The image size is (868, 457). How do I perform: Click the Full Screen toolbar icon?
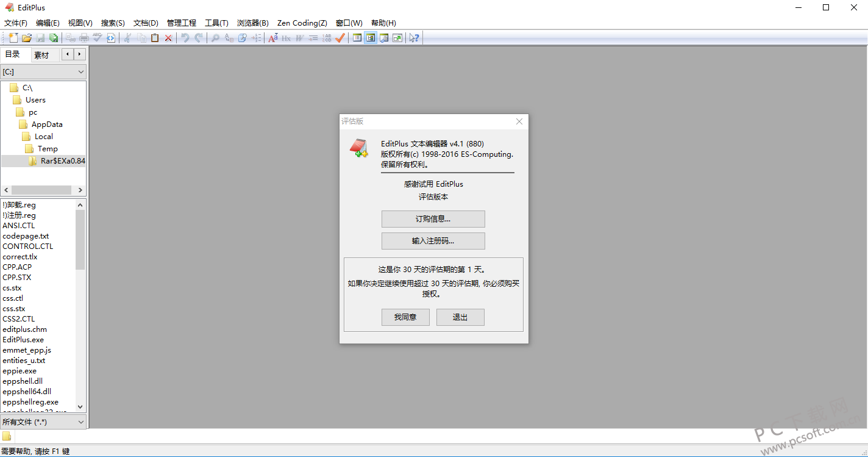pyautogui.click(x=397, y=38)
